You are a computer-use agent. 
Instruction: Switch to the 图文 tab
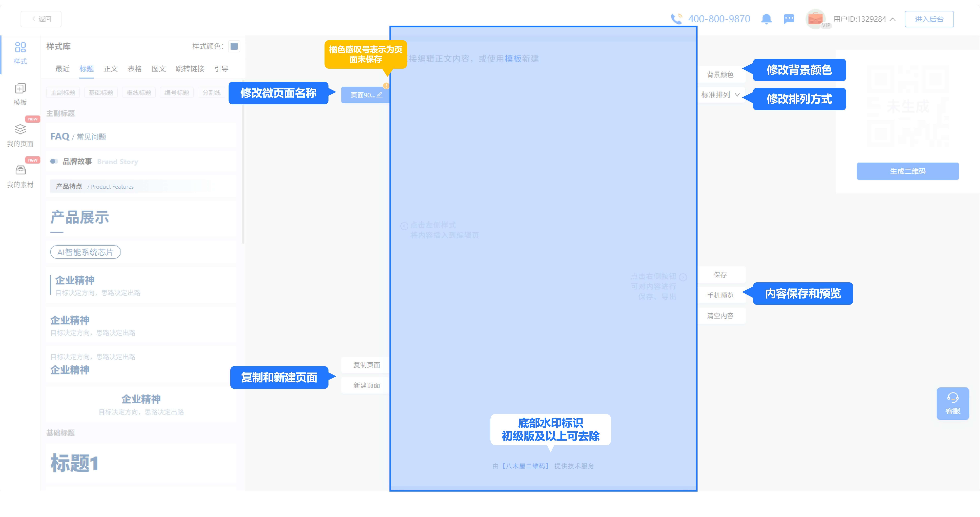tap(159, 69)
